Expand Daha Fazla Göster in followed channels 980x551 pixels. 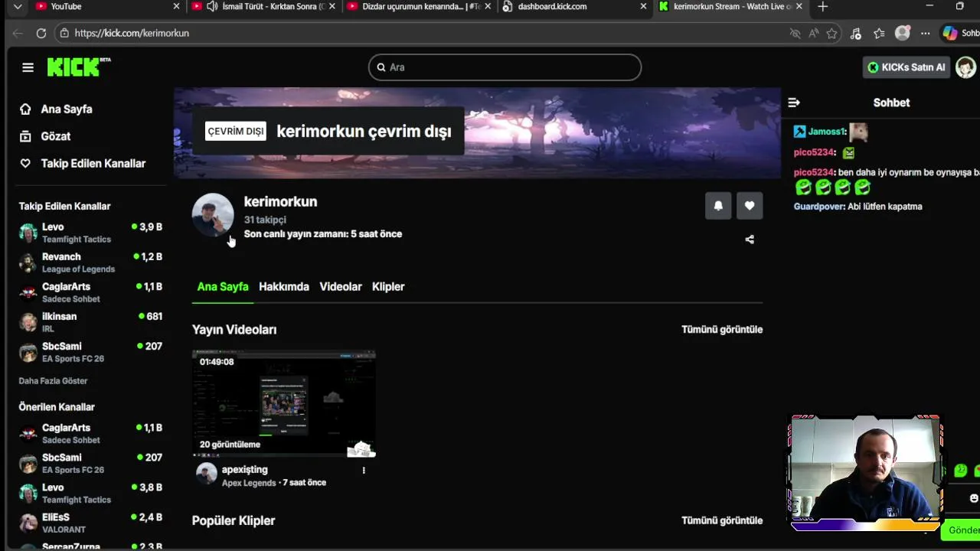(53, 381)
